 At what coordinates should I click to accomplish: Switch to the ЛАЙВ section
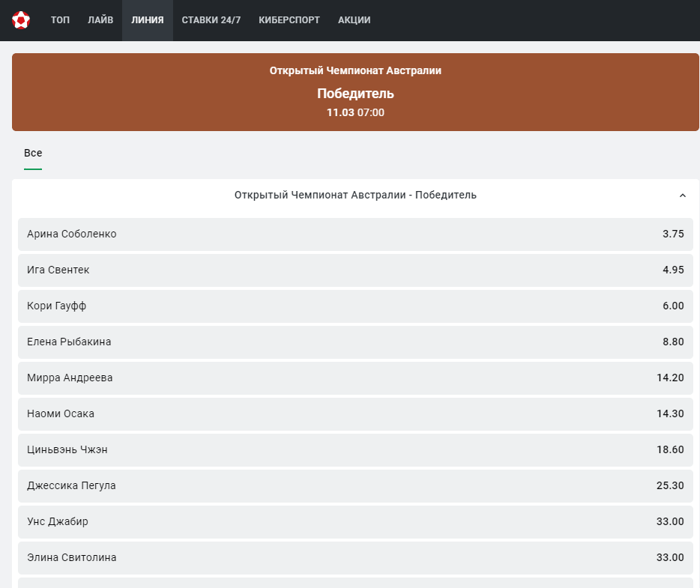100,20
